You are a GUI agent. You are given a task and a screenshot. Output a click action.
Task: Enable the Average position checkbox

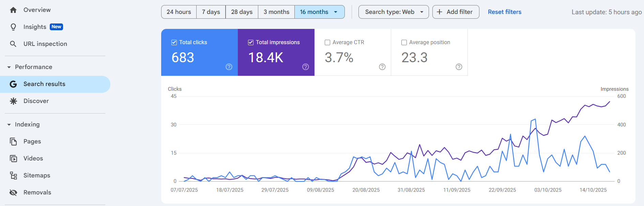(x=404, y=42)
